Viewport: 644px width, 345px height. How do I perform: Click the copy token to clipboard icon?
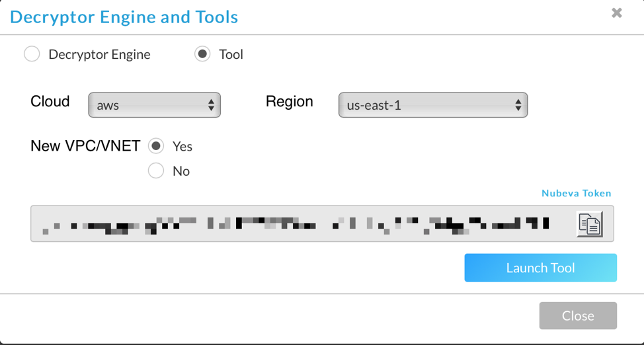coord(589,224)
